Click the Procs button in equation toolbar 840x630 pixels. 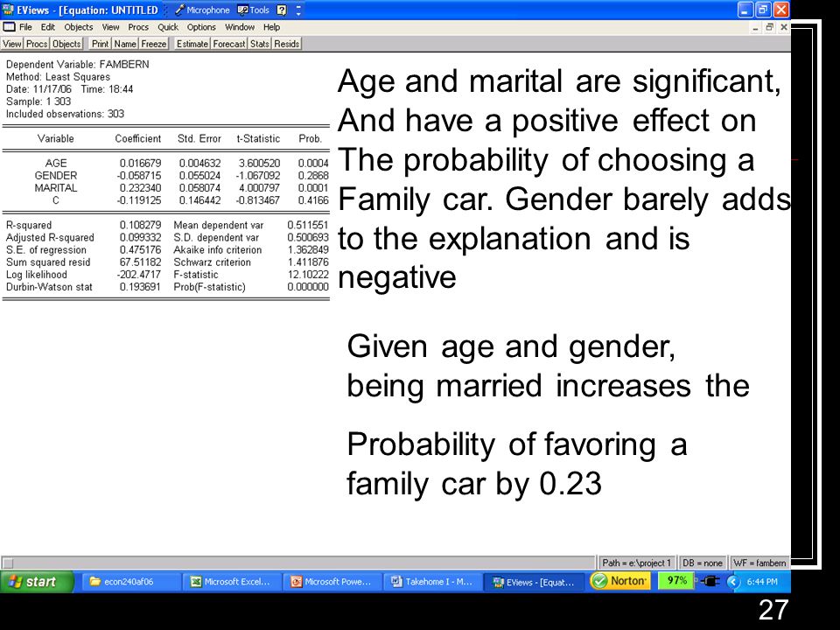coord(37,44)
